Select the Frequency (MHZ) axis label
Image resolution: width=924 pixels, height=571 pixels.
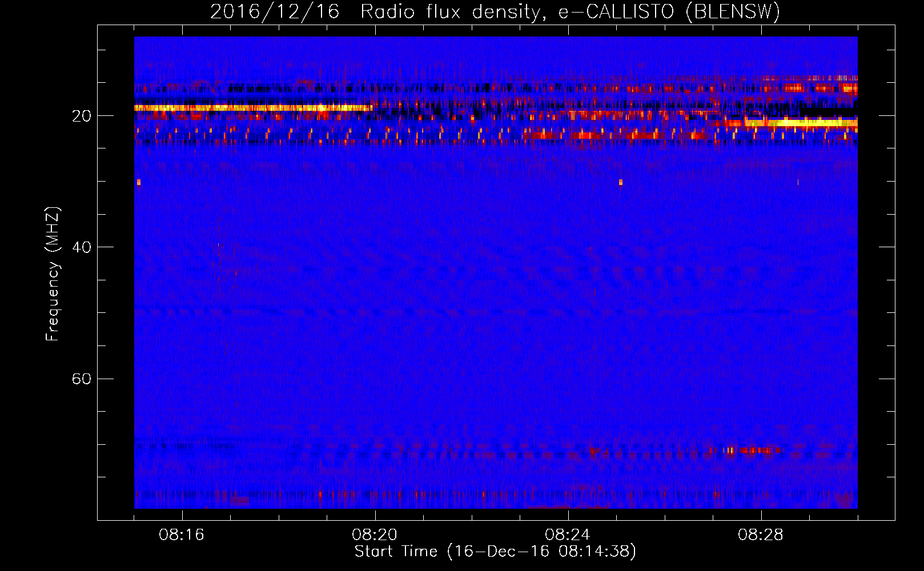pyautogui.click(x=53, y=274)
